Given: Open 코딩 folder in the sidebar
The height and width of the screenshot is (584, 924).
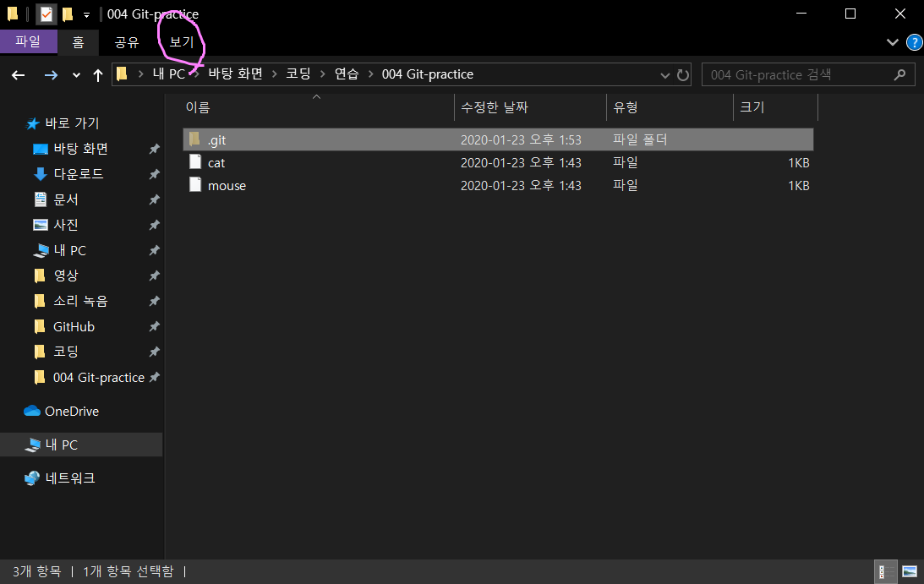Looking at the screenshot, I should (x=66, y=352).
